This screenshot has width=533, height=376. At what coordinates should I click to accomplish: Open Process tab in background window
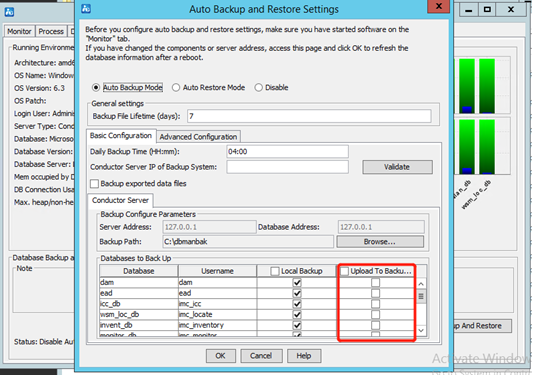click(51, 32)
